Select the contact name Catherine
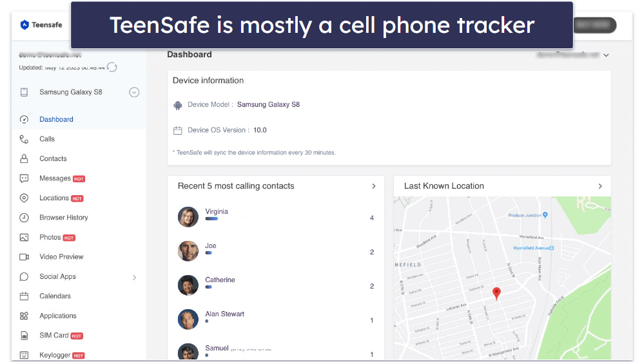The image size is (644, 362). [x=220, y=280]
